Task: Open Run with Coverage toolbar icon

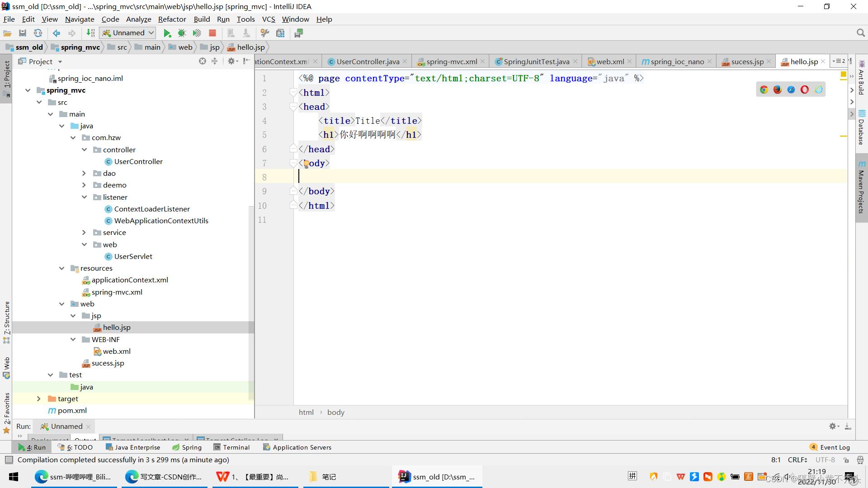Action: point(197,33)
